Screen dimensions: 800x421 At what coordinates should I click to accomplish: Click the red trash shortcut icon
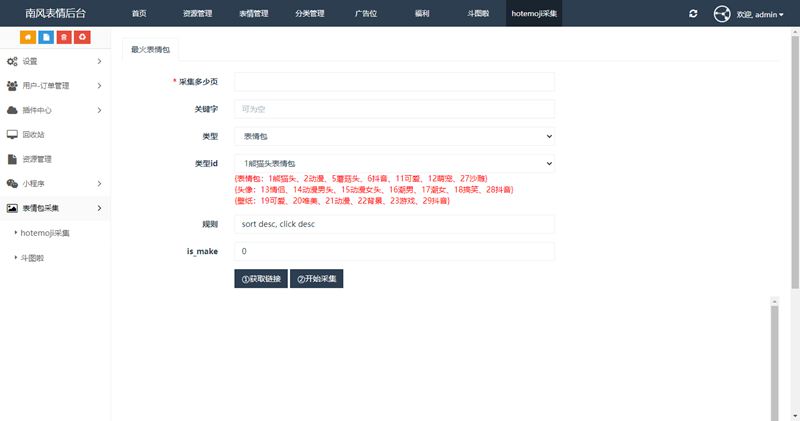pos(64,37)
